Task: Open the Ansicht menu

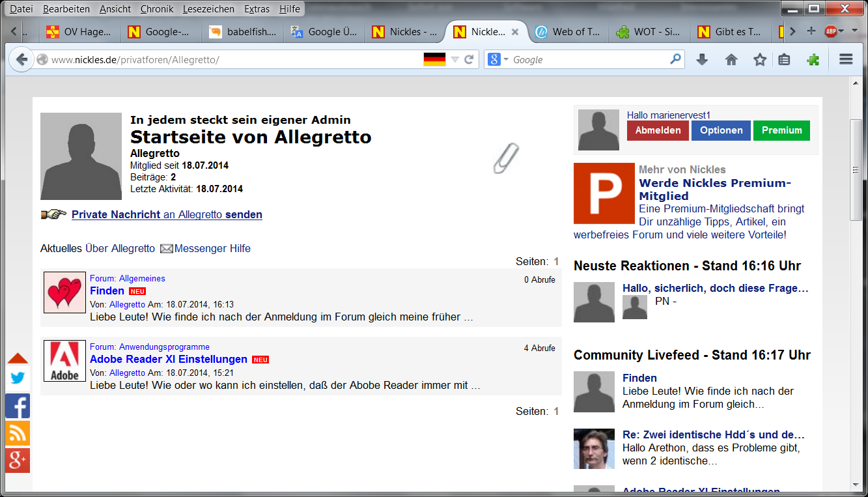Action: (115, 9)
